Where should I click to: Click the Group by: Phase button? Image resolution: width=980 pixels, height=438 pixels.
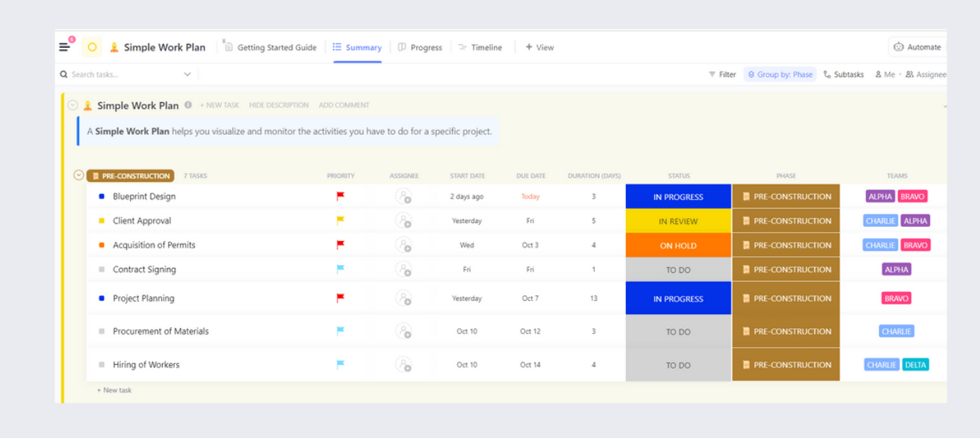780,75
